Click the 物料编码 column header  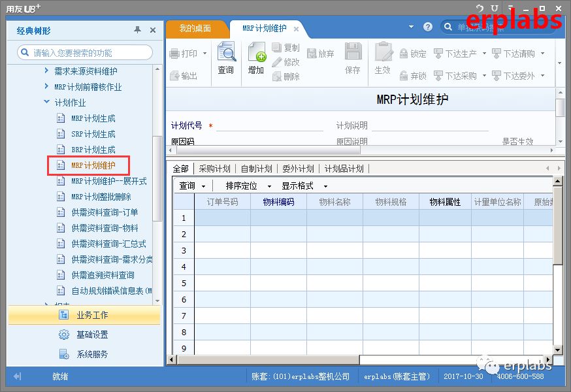click(278, 202)
